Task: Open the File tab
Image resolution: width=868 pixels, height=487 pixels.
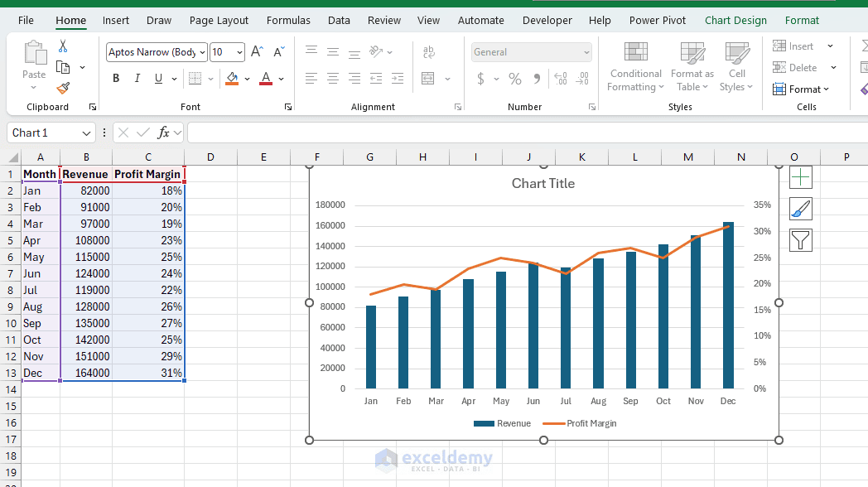Action: pos(26,21)
